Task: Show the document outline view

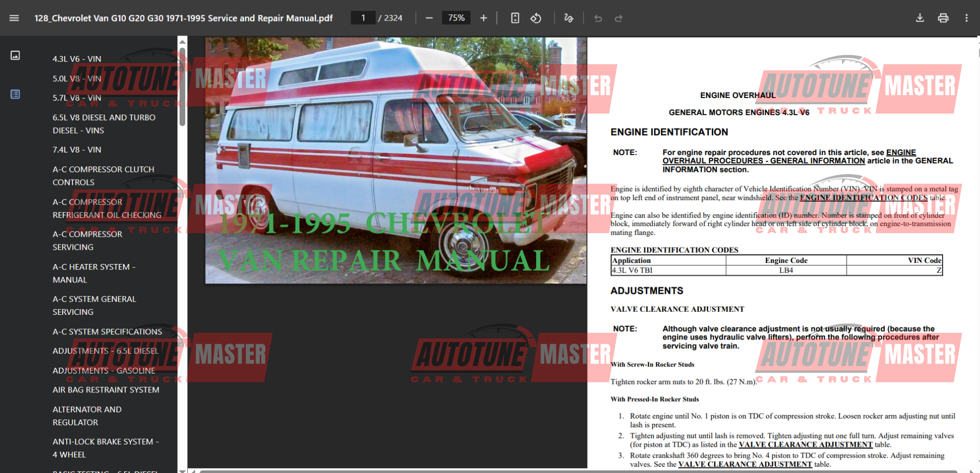Action: (15, 94)
